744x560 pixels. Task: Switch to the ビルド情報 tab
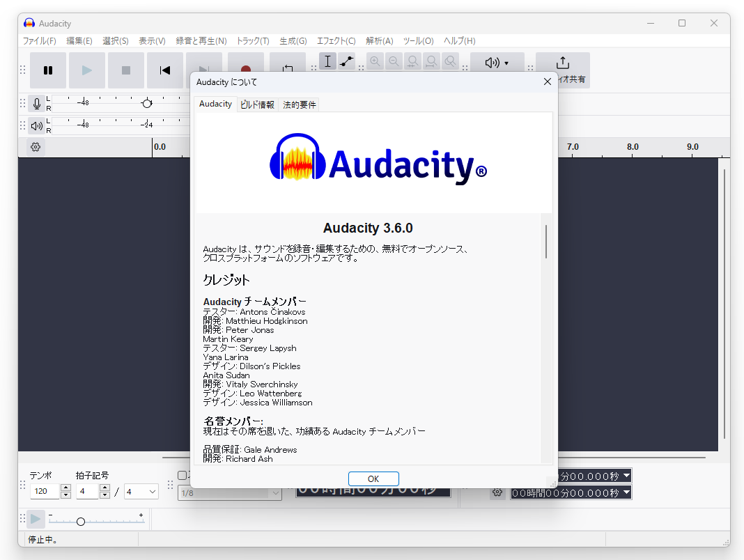click(258, 103)
